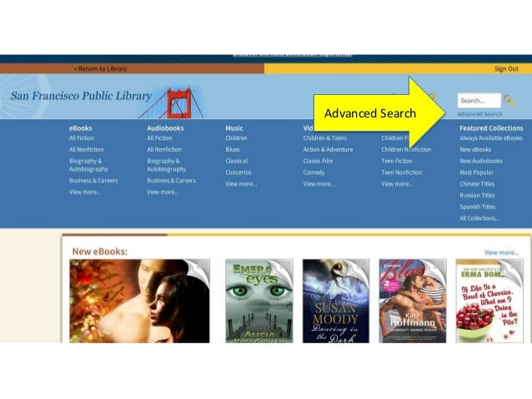Image resolution: width=532 pixels, height=399 pixels.
Task: Click View more beside New eBooks
Action: (501, 252)
